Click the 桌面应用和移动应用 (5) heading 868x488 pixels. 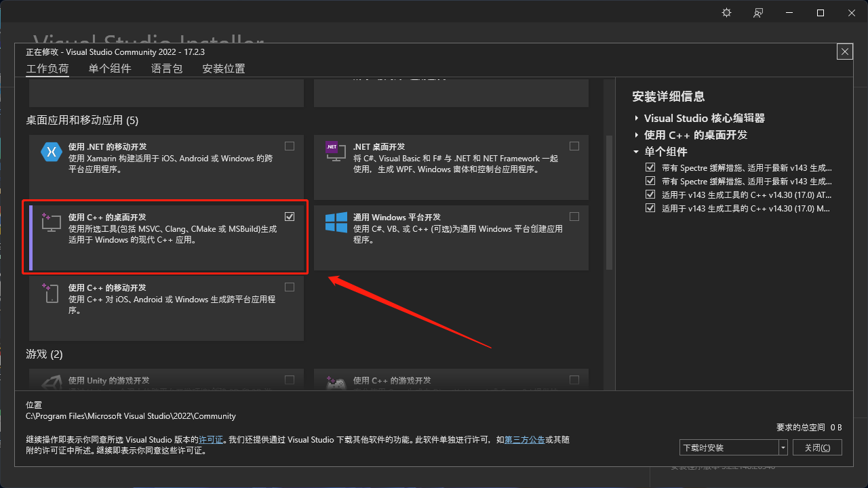tap(82, 121)
